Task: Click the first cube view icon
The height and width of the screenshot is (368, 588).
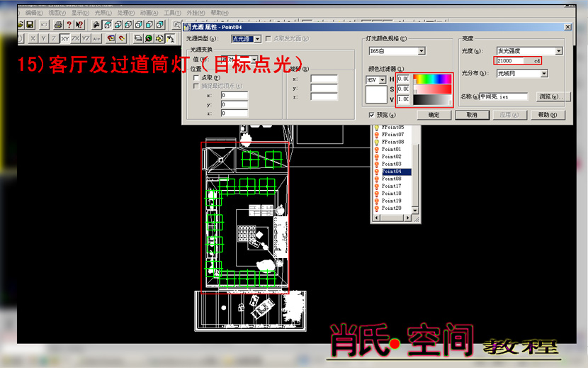Action: (x=108, y=25)
